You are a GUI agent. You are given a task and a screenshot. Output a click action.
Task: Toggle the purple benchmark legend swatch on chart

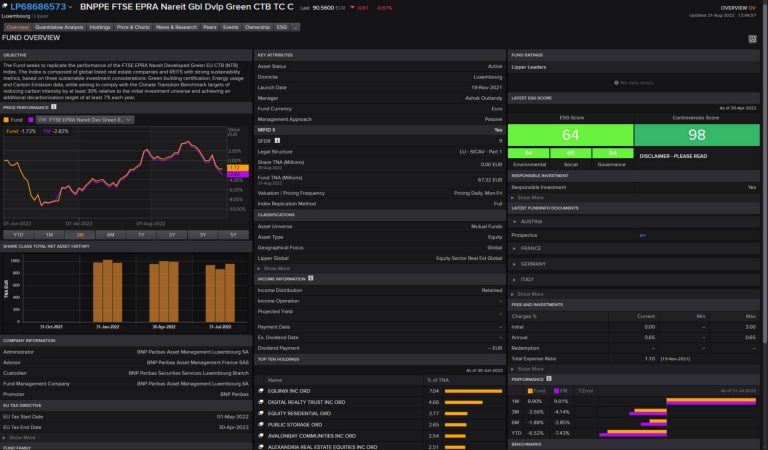31,120
